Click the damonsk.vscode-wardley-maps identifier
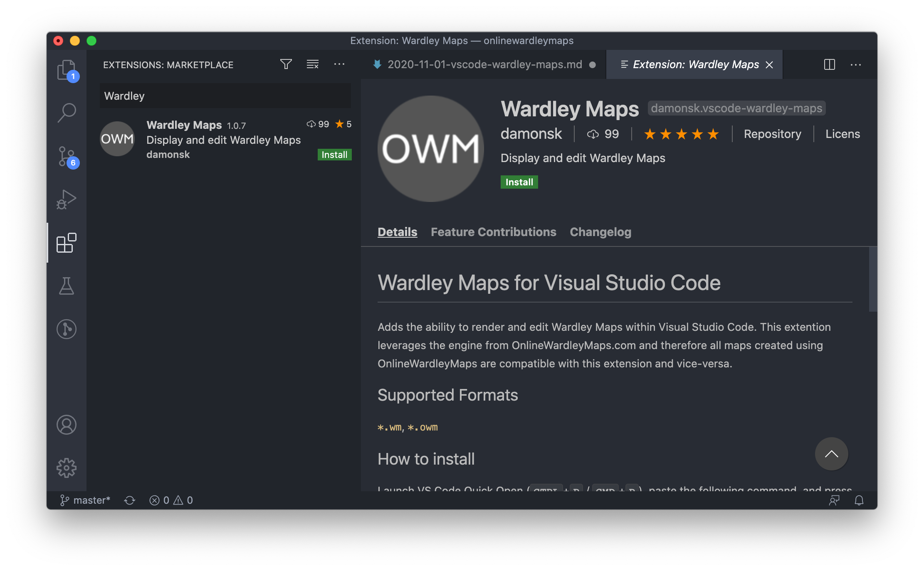This screenshot has height=571, width=924. pyautogui.click(x=736, y=108)
